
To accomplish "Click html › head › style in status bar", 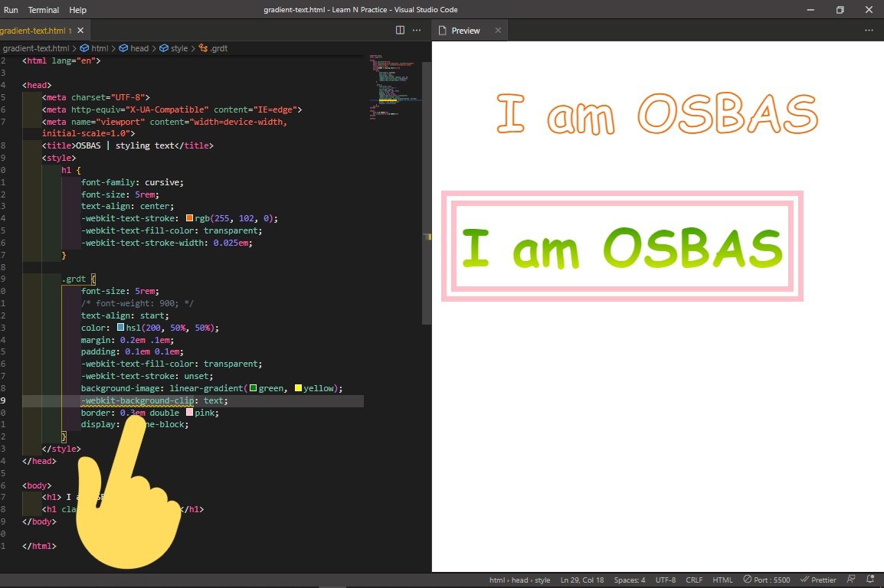I will [519, 580].
